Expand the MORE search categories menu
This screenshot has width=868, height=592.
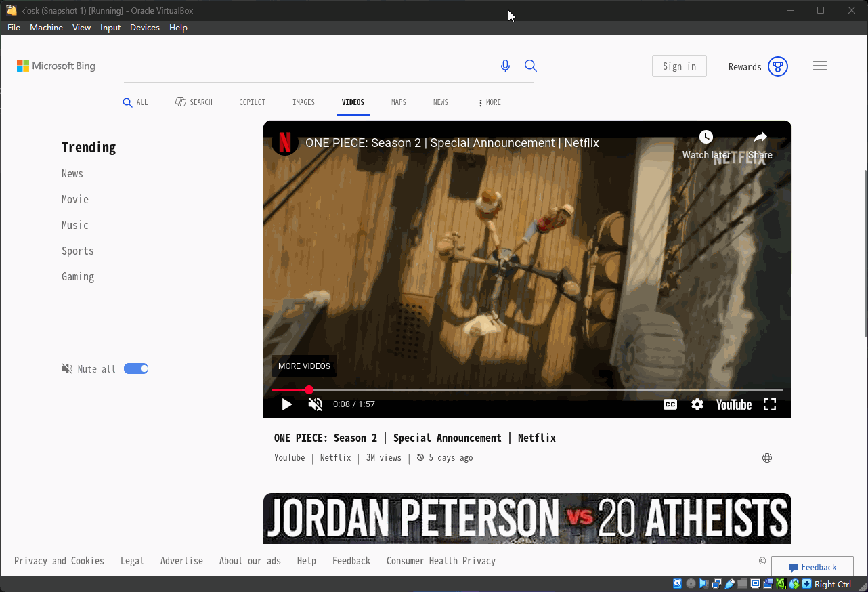point(490,102)
